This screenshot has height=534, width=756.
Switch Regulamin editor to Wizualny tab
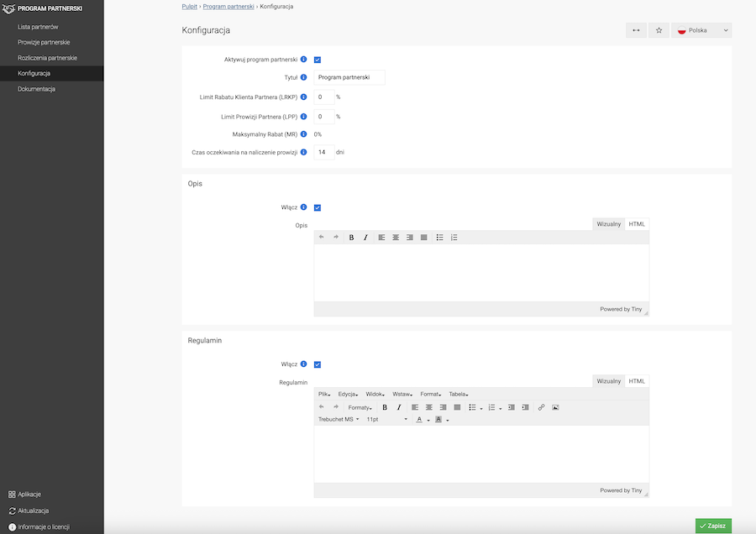608,381
